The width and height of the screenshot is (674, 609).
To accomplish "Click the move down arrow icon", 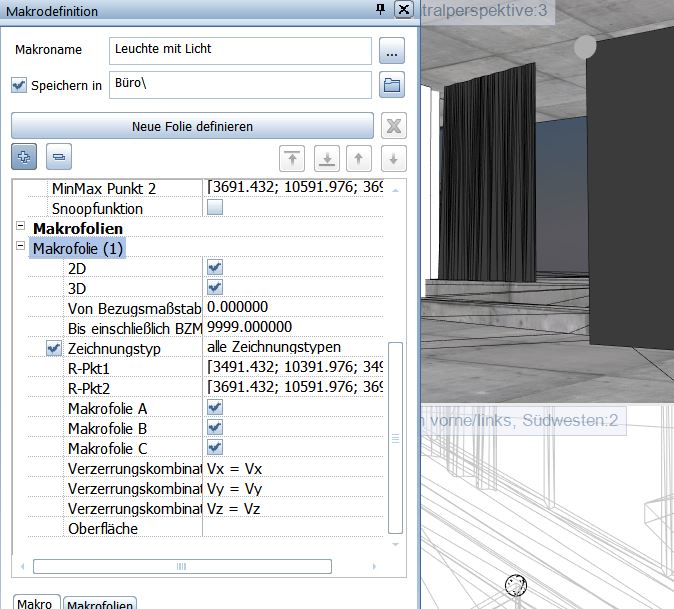I will (393, 157).
